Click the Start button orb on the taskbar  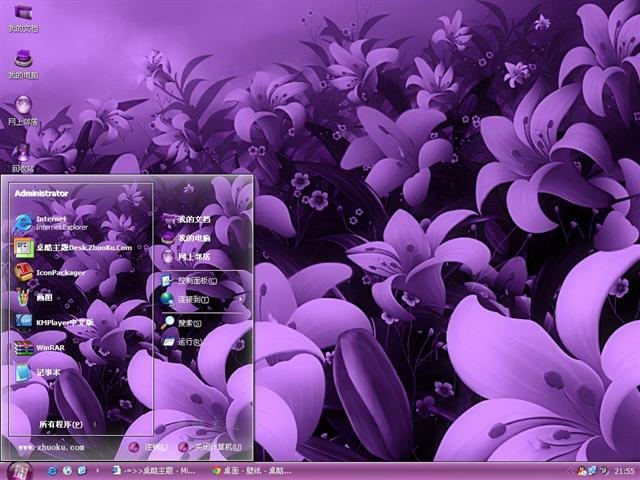19,471
